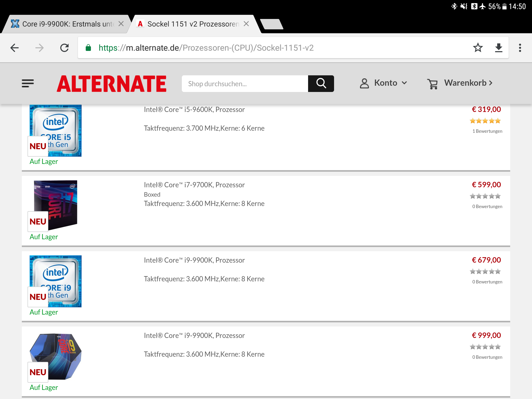Open a new browser tab

[272, 24]
